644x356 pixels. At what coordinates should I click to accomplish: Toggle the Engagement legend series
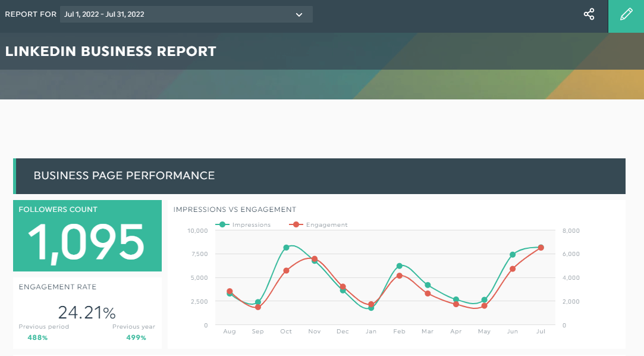[x=318, y=225]
